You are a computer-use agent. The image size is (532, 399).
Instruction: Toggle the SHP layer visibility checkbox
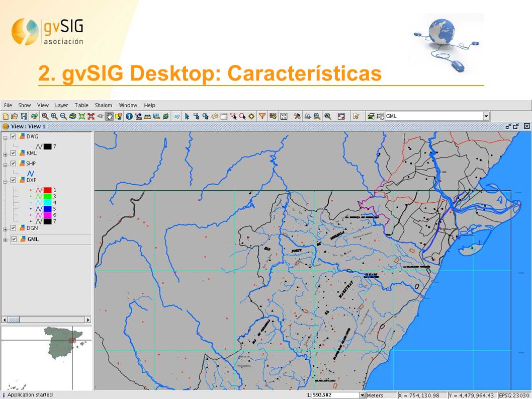point(13,164)
